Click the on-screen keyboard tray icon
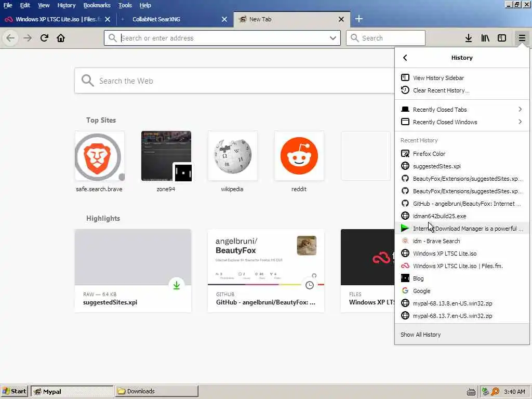The height and width of the screenshot is (399, 532). [471, 392]
